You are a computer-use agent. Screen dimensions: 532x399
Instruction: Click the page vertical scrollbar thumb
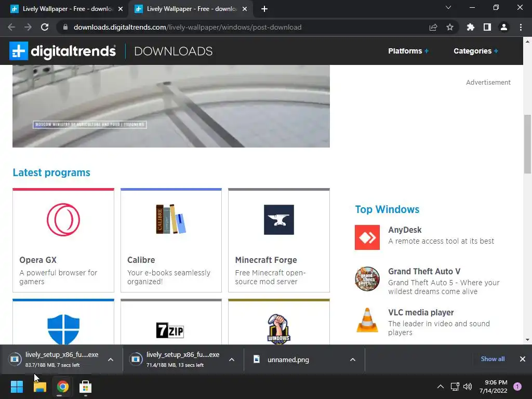[527, 144]
